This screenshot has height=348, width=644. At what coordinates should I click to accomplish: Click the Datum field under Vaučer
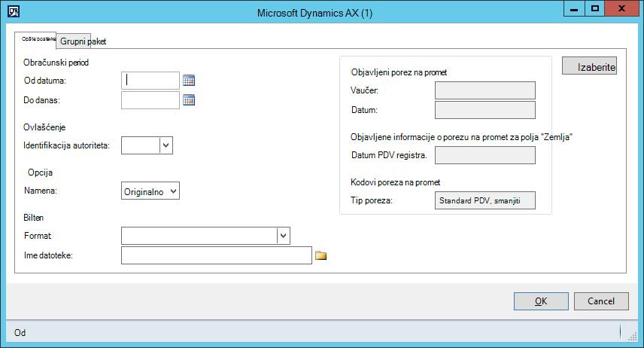pyautogui.click(x=485, y=110)
